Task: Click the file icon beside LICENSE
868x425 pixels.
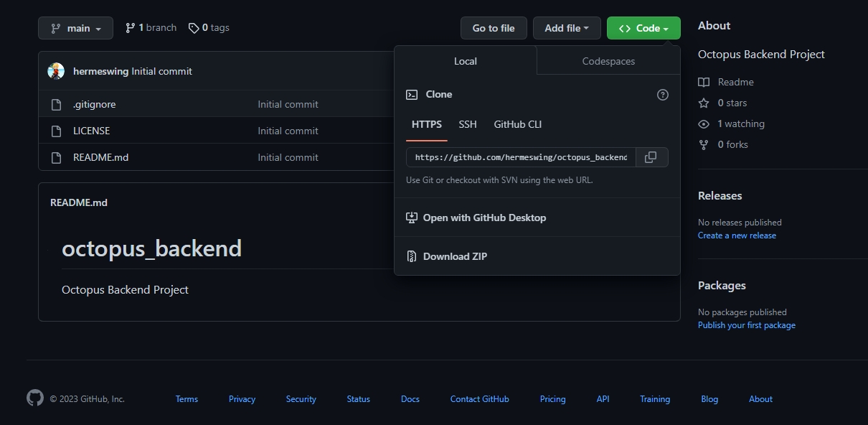Action: tap(57, 131)
